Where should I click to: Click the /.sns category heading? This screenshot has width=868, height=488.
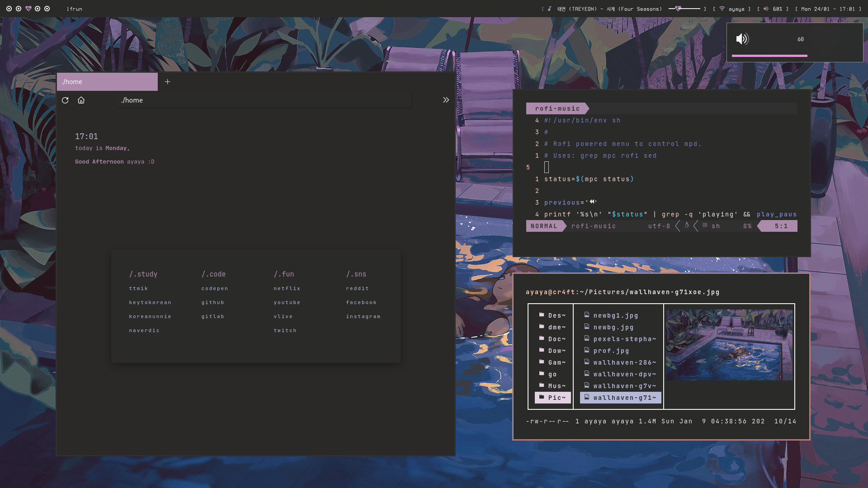(x=356, y=274)
